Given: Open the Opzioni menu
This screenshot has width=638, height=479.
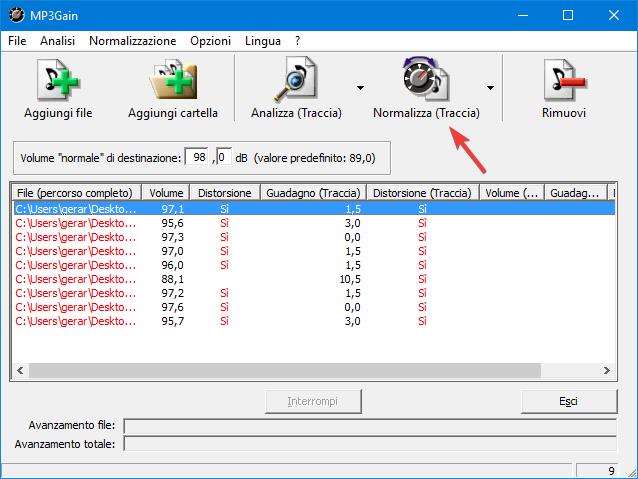Looking at the screenshot, I should coord(210,41).
